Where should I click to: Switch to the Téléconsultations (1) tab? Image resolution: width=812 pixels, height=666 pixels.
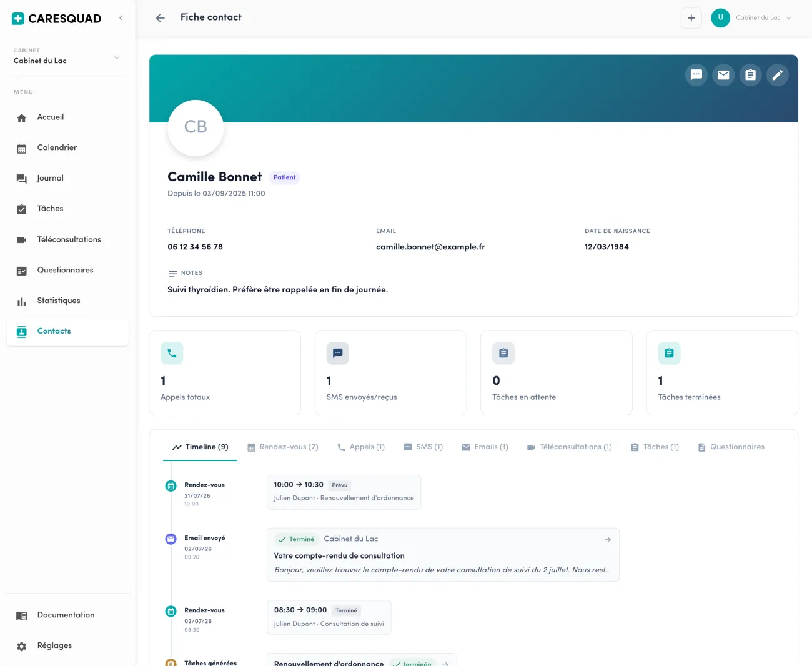click(569, 447)
